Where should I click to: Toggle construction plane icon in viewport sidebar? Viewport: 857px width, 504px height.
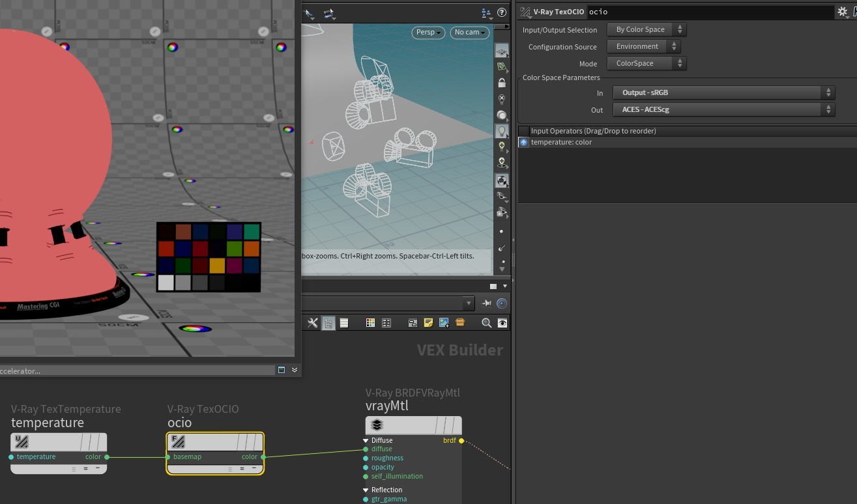click(x=501, y=67)
